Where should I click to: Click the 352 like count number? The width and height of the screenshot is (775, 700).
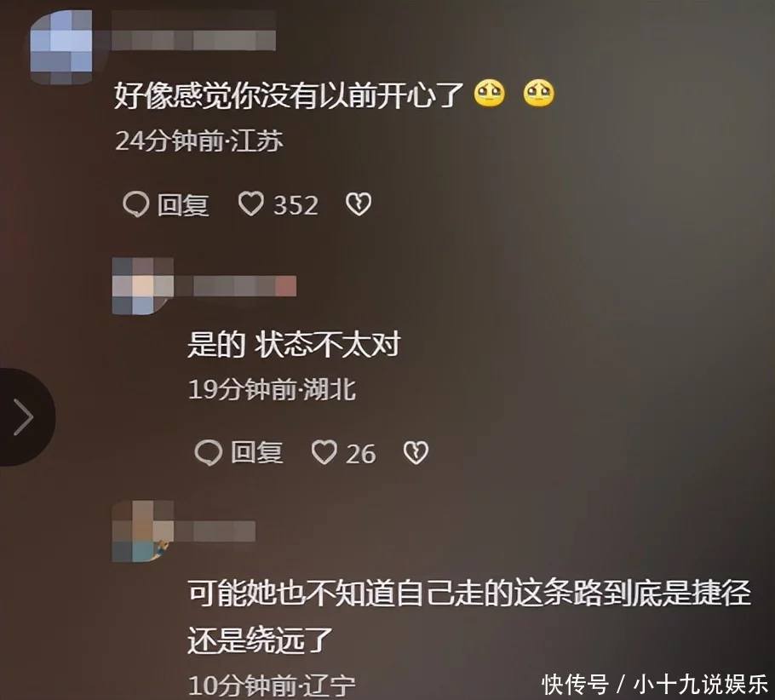coord(296,204)
